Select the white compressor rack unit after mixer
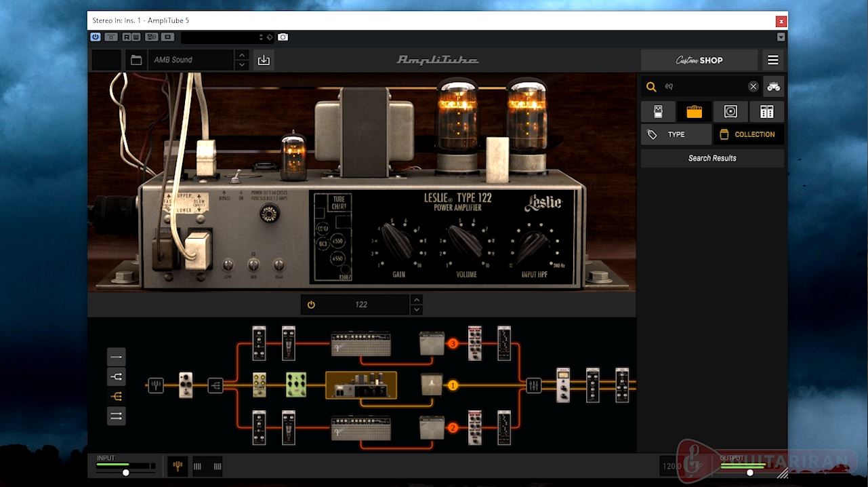The image size is (868, 487). pyautogui.click(x=563, y=385)
